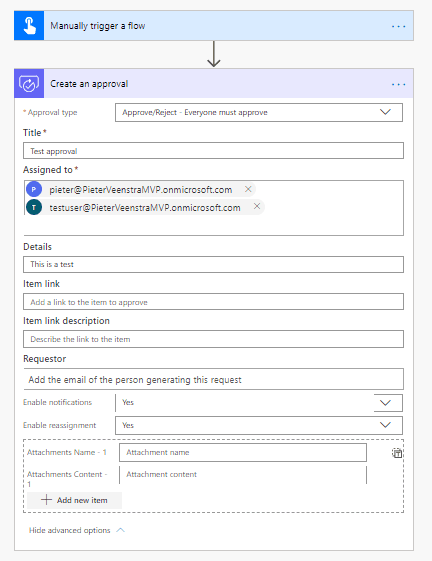432x561 pixels.
Task: Open the Create an approval ellipsis menu
Action: (x=398, y=84)
